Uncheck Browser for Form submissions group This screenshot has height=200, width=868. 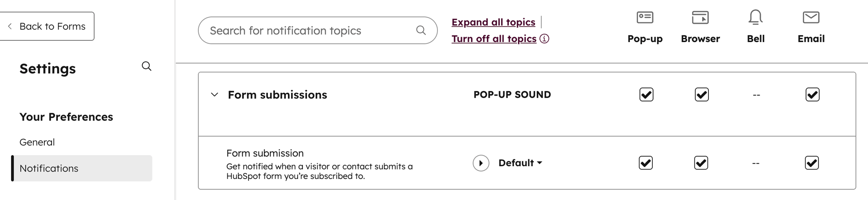(701, 94)
